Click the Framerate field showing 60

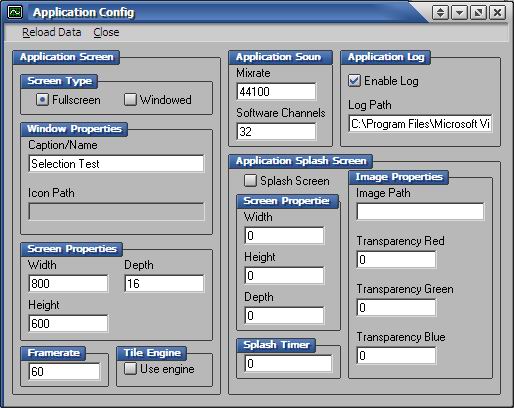64,371
